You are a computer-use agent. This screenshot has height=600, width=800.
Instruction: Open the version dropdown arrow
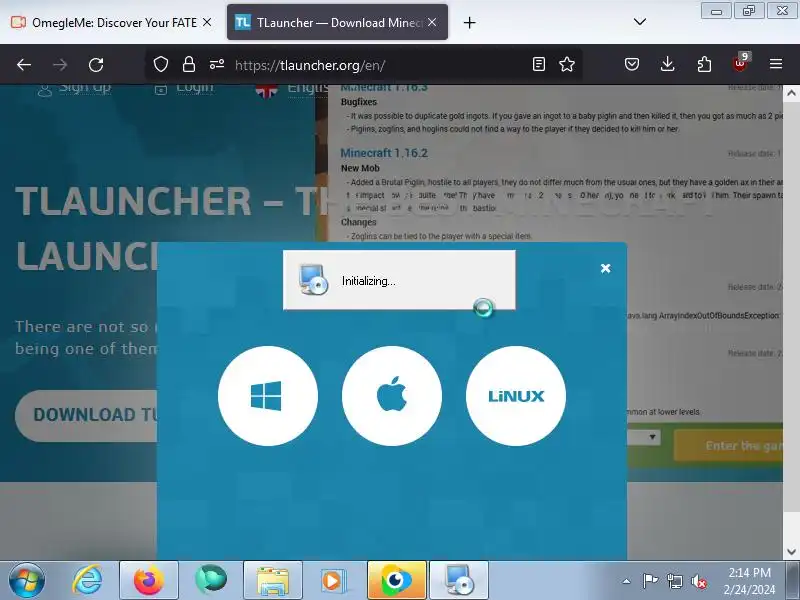click(x=652, y=437)
